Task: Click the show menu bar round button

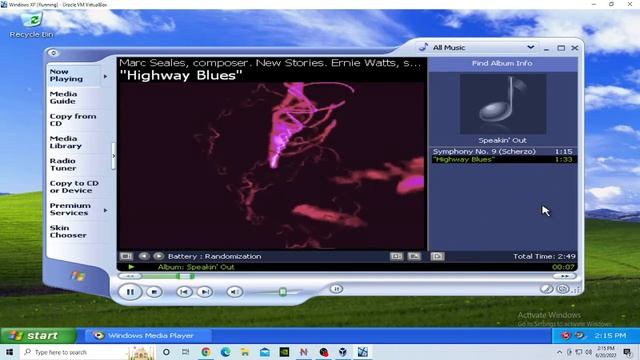Action: 53,53
